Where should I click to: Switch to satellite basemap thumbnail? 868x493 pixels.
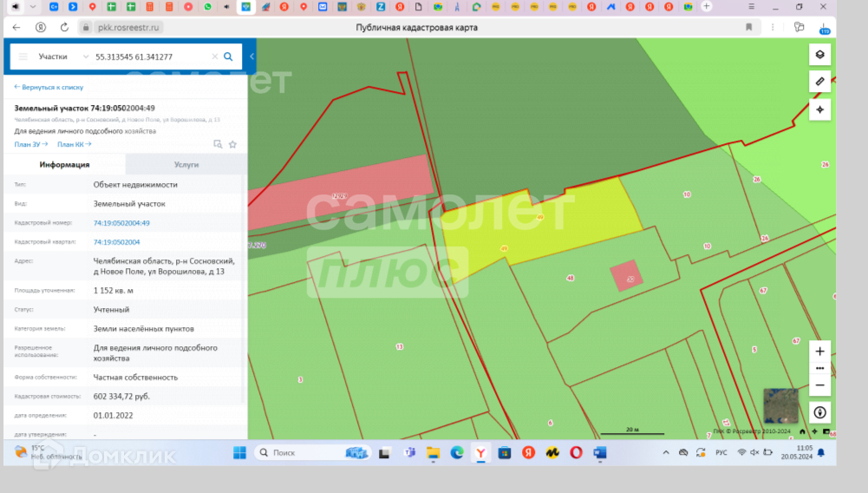(780, 405)
